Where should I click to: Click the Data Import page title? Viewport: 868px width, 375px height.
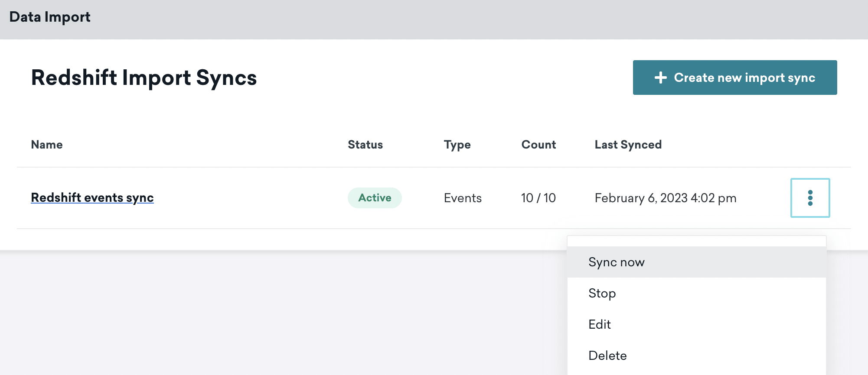(50, 17)
